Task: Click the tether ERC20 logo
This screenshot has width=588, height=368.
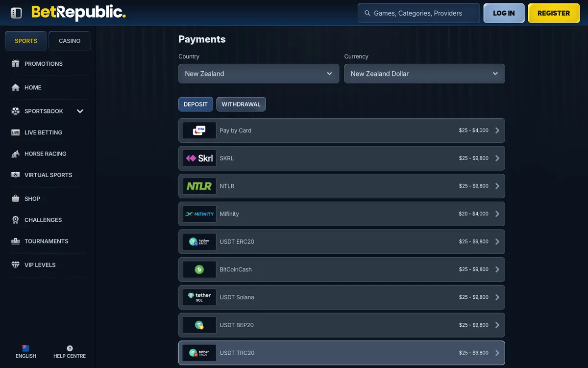Action: (199, 242)
